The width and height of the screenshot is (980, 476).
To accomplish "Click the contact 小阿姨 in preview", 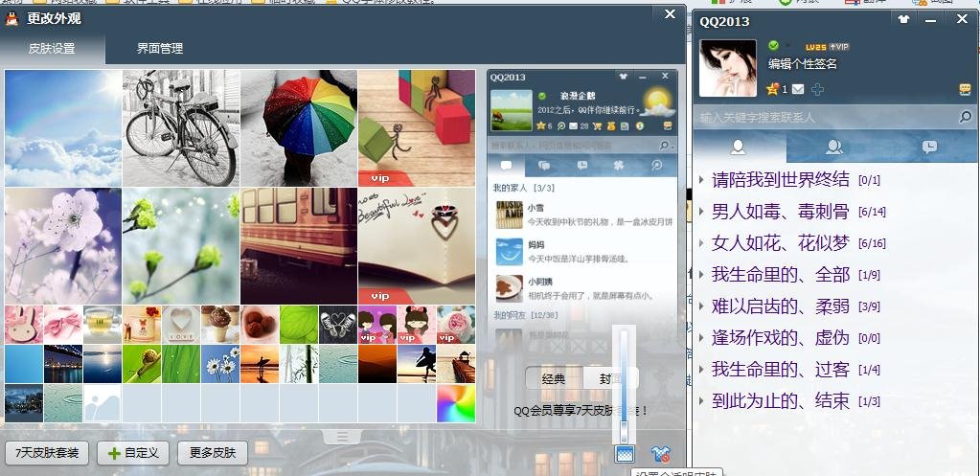I will (x=582, y=288).
